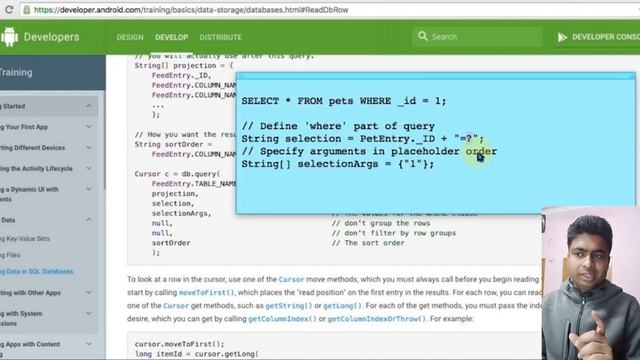Expand the Other Apps chevron

(89, 292)
